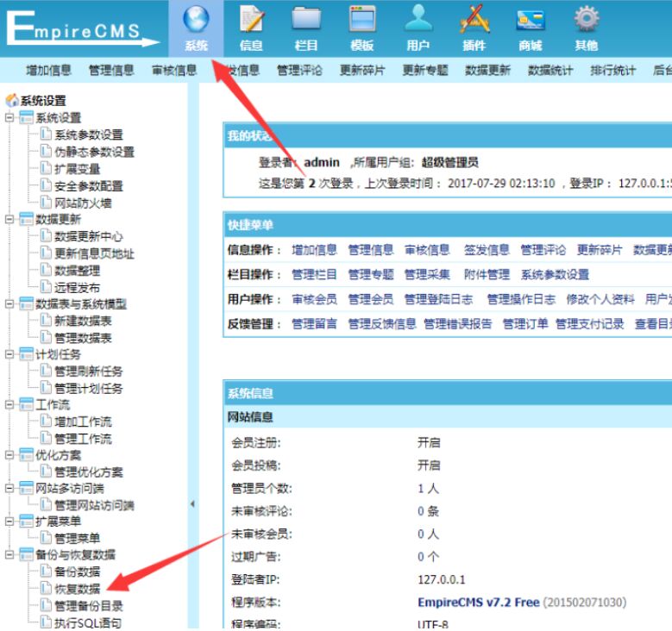Open 管理数据表 in the tree

point(83,338)
